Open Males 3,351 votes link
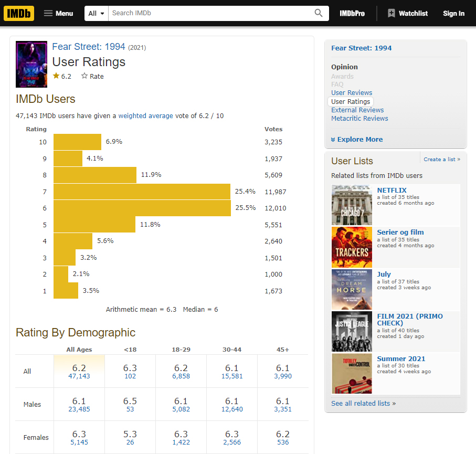The height and width of the screenshot is (454, 476). click(x=283, y=409)
